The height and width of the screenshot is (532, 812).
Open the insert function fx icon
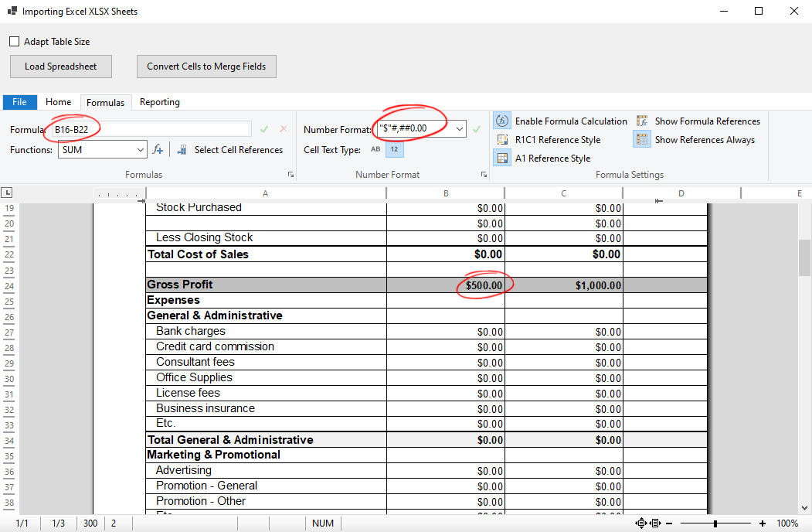click(158, 150)
